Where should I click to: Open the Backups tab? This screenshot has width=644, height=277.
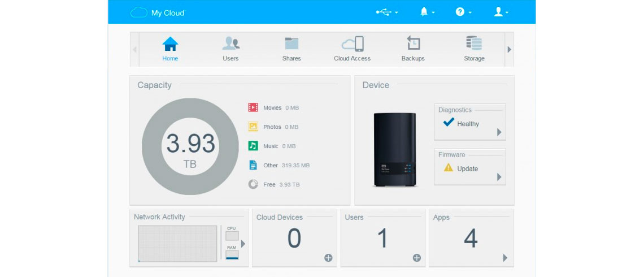(413, 49)
